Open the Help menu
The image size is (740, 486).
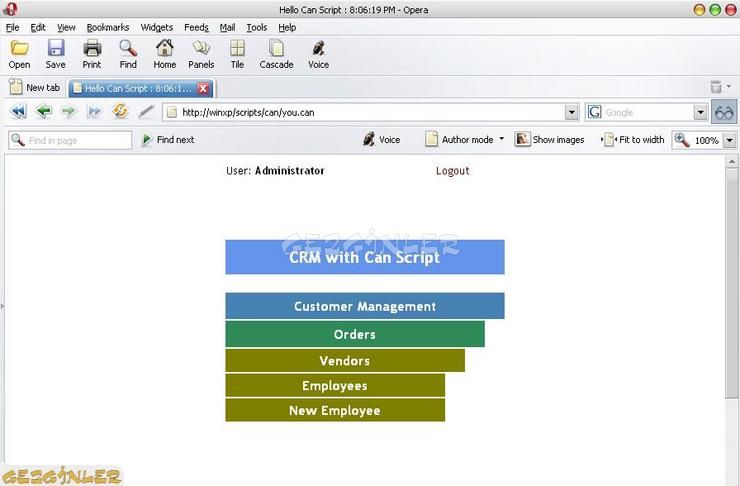coord(287,27)
